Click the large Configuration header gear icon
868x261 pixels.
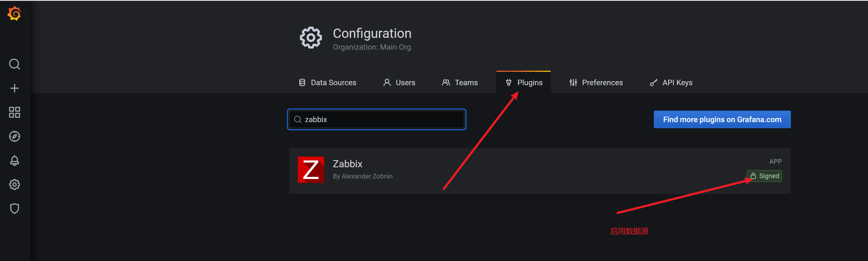pos(311,38)
